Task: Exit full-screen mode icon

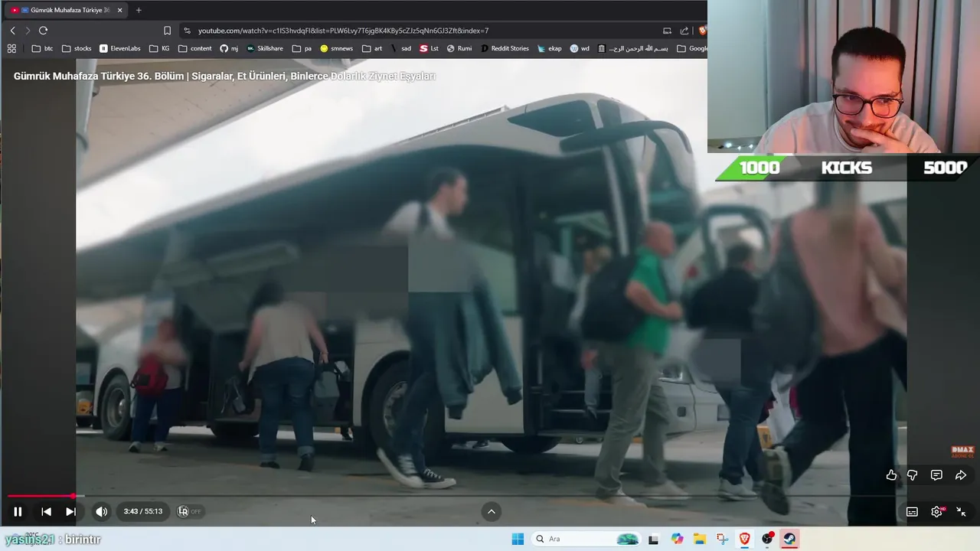Action: pyautogui.click(x=961, y=512)
